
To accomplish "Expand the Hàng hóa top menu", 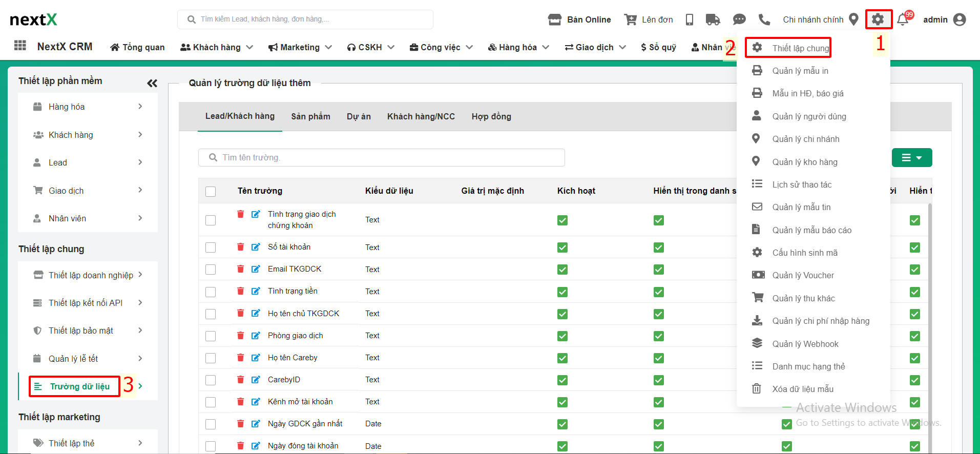I will point(518,47).
